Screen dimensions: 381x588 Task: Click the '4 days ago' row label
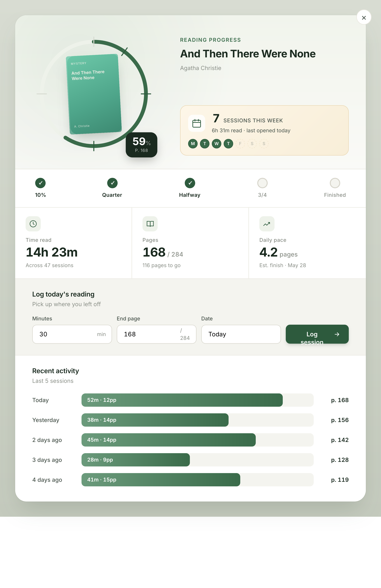click(47, 480)
